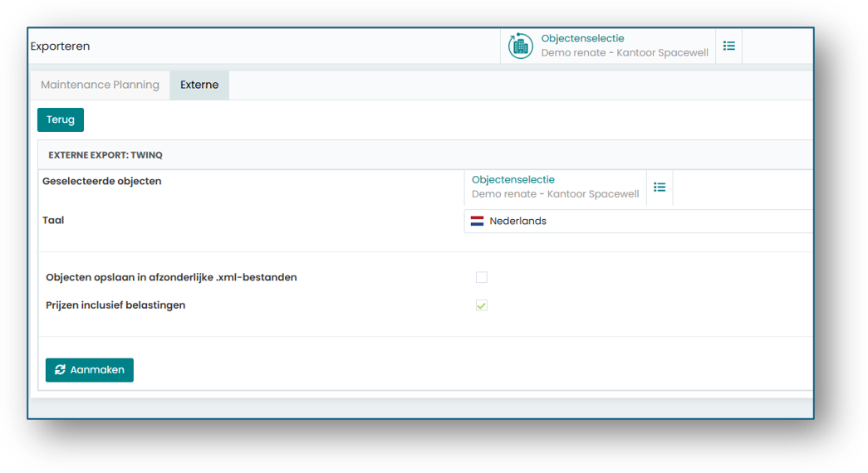Click the refresh icon on Aanmaken button

click(60, 369)
